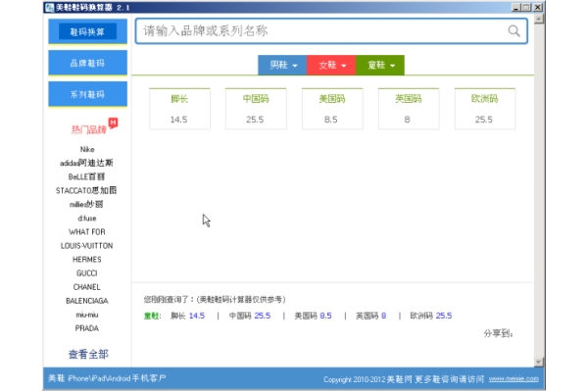
Task: Click the 热门品牌 heading
Action: 89,129
